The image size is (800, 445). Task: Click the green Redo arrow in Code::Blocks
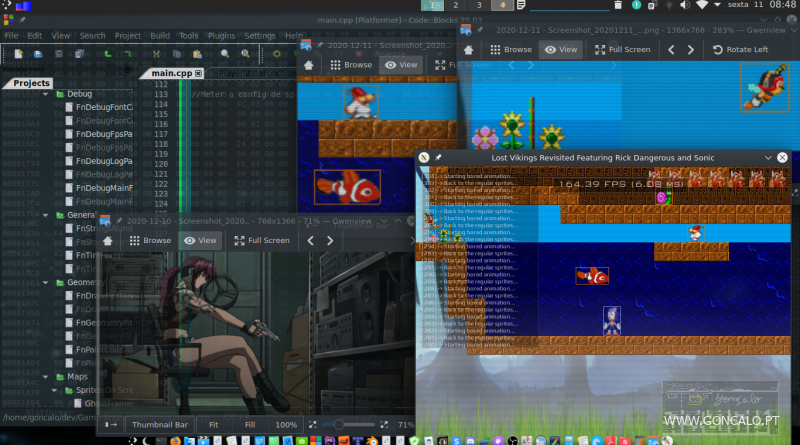(127, 54)
